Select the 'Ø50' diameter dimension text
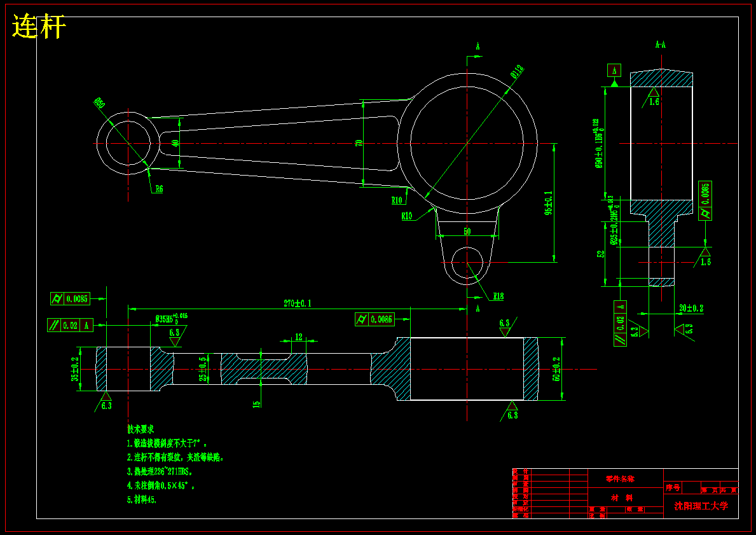 [99, 103]
